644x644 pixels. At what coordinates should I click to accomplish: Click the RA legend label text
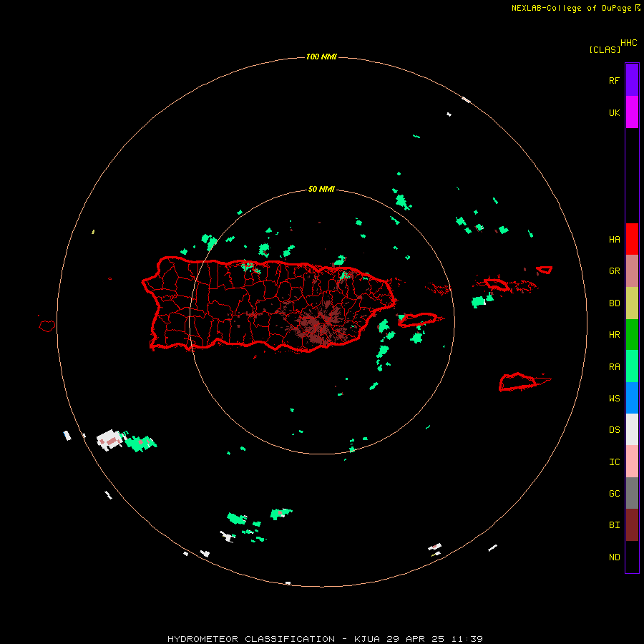point(614,367)
